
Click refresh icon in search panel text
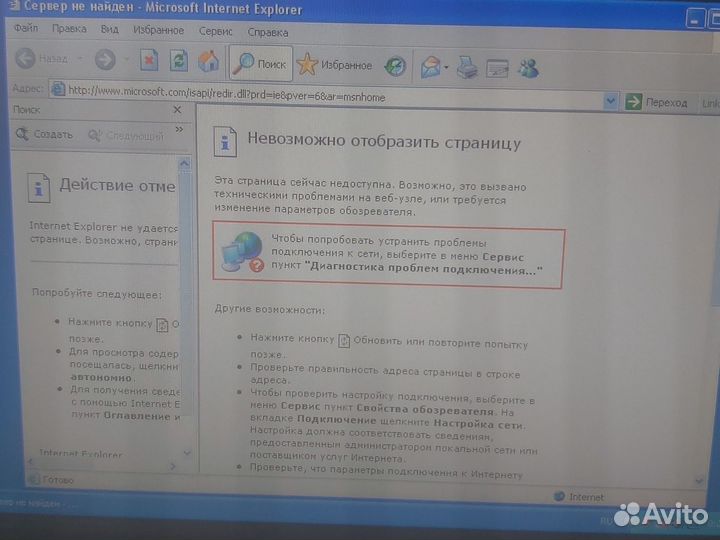(x=163, y=325)
